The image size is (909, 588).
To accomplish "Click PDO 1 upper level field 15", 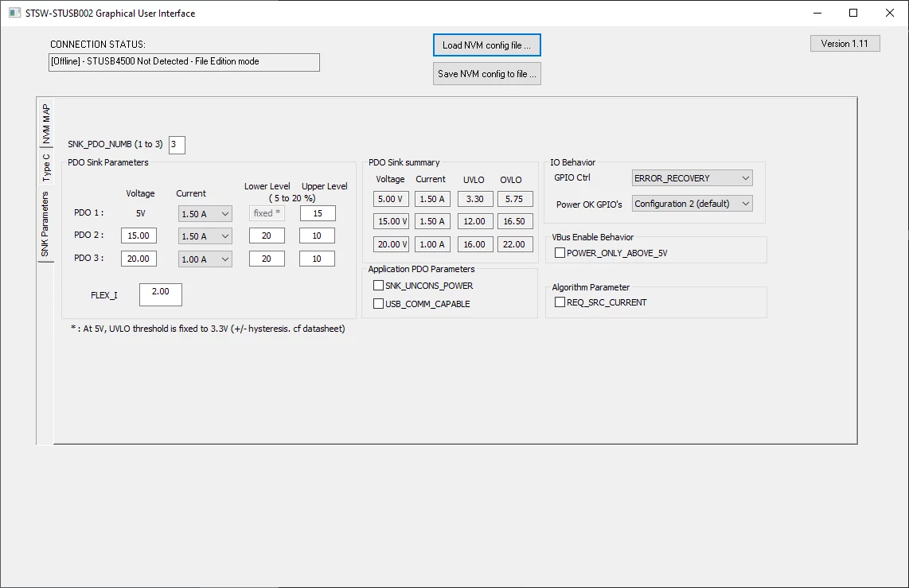I will (x=317, y=213).
